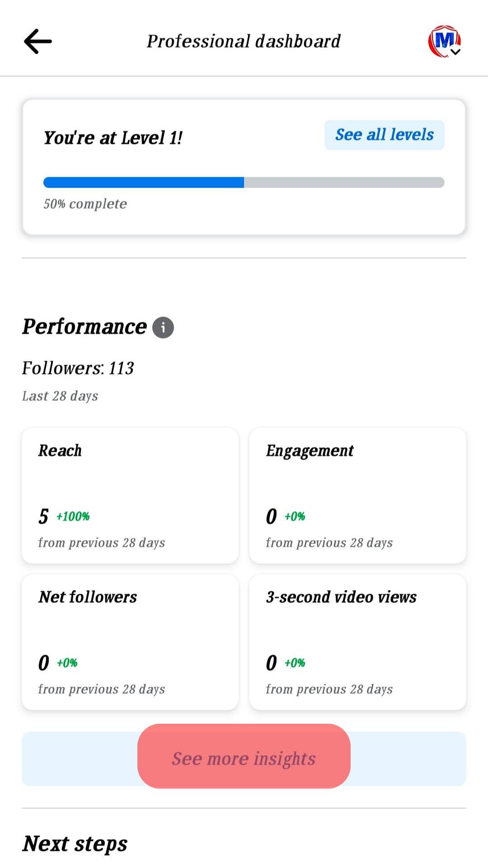Viewport: 488px width, 868px height.
Task: Toggle the Reach +100% change indicator
Action: point(72,516)
